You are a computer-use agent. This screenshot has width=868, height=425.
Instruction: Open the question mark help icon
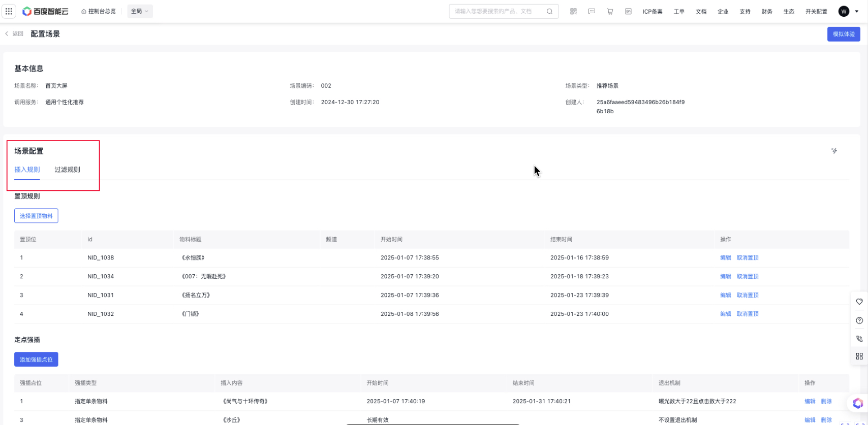(859, 320)
